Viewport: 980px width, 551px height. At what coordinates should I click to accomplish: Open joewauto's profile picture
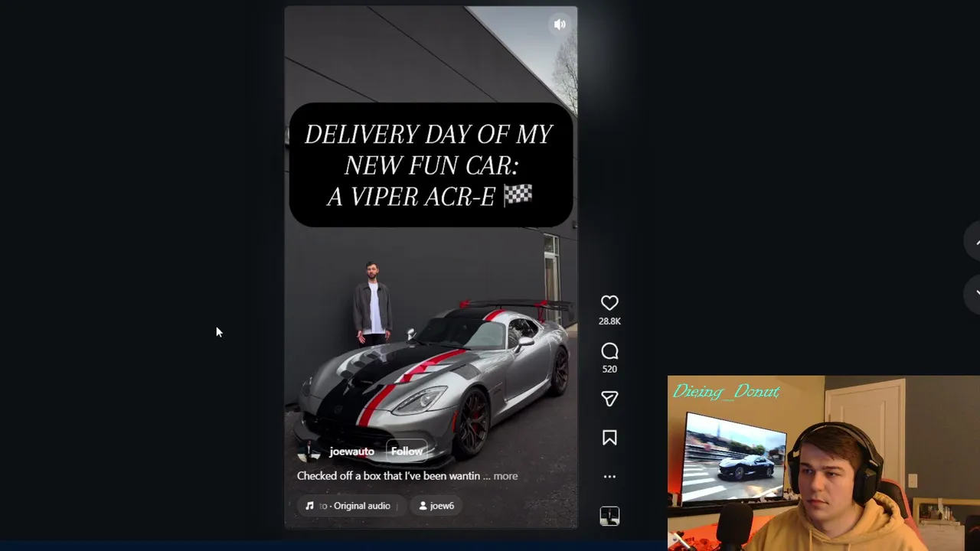pyautogui.click(x=309, y=452)
